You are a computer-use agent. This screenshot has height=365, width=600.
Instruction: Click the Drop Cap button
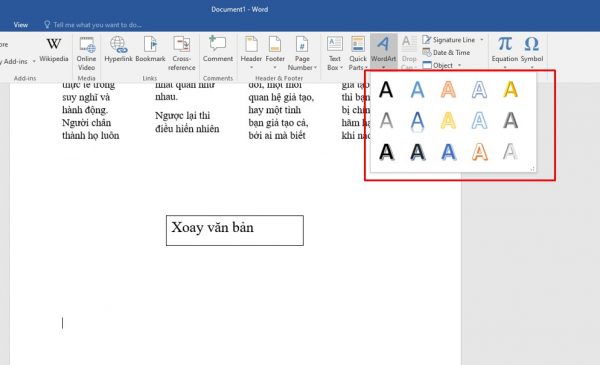[x=409, y=53]
